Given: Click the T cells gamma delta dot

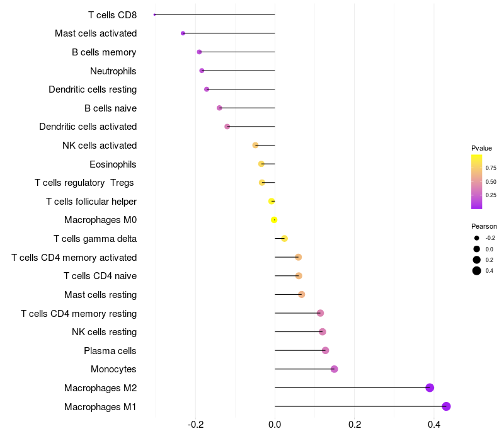Looking at the screenshot, I should point(285,239).
